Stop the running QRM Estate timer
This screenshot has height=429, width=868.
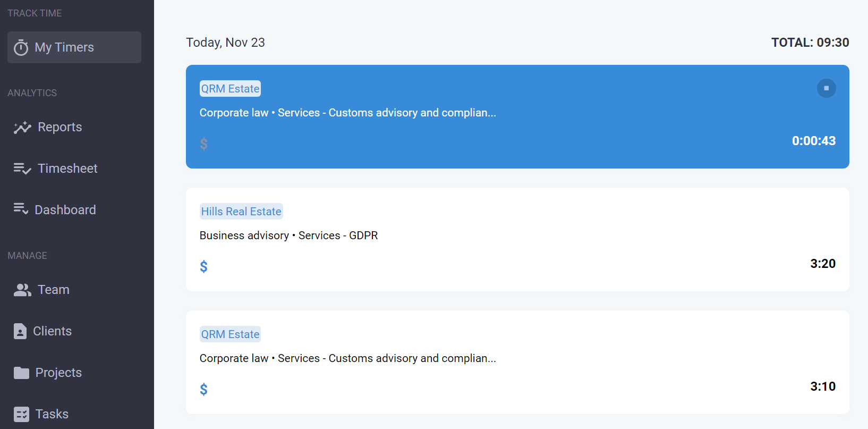click(x=826, y=88)
